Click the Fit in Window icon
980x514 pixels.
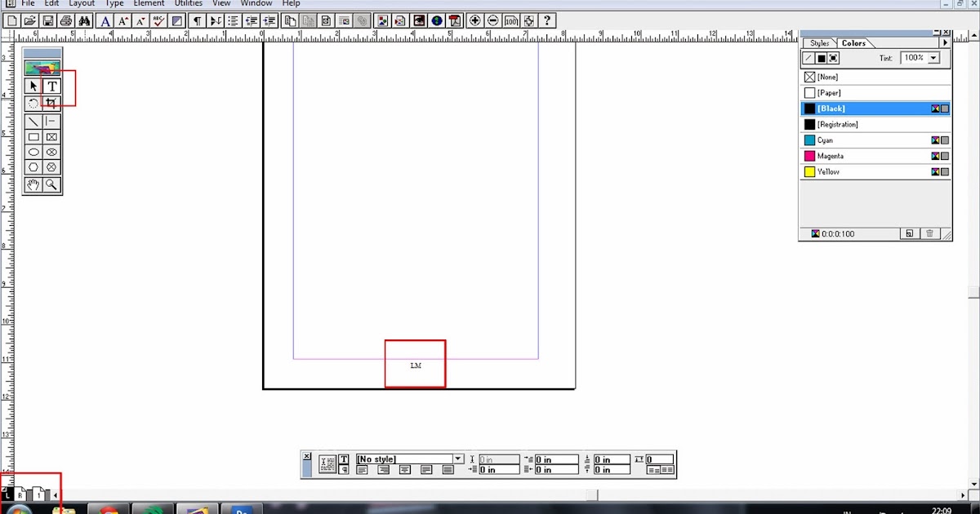point(528,20)
